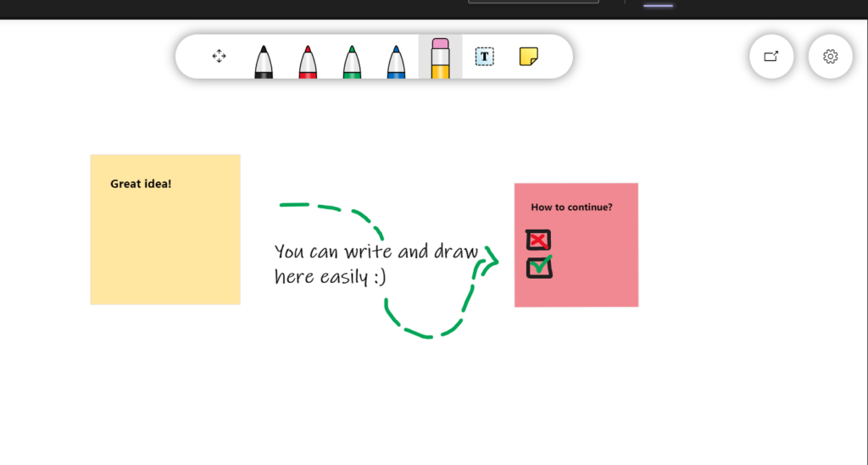Select the yellow 'Great idea!' sticky note
Image resolution: width=868 pixels, height=465 pixels.
(165, 230)
